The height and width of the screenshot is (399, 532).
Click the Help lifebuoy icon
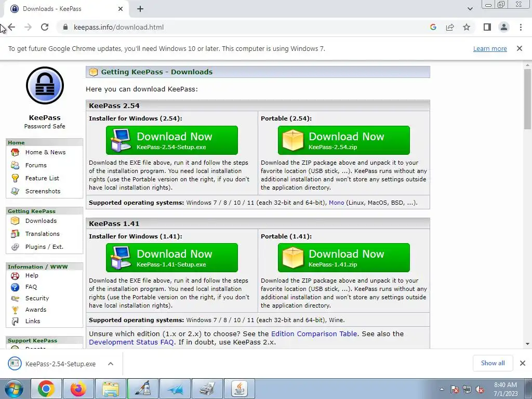[15, 276]
